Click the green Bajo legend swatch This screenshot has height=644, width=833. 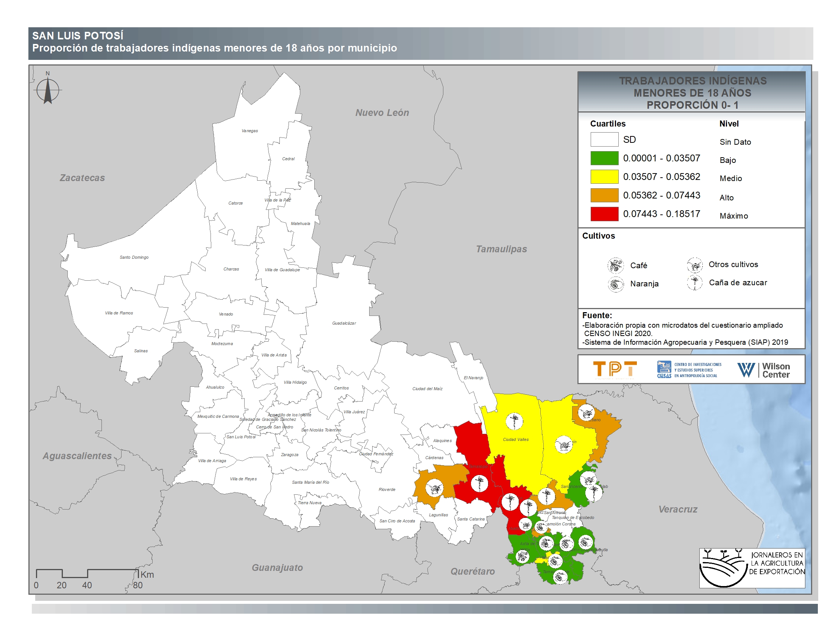pos(604,158)
